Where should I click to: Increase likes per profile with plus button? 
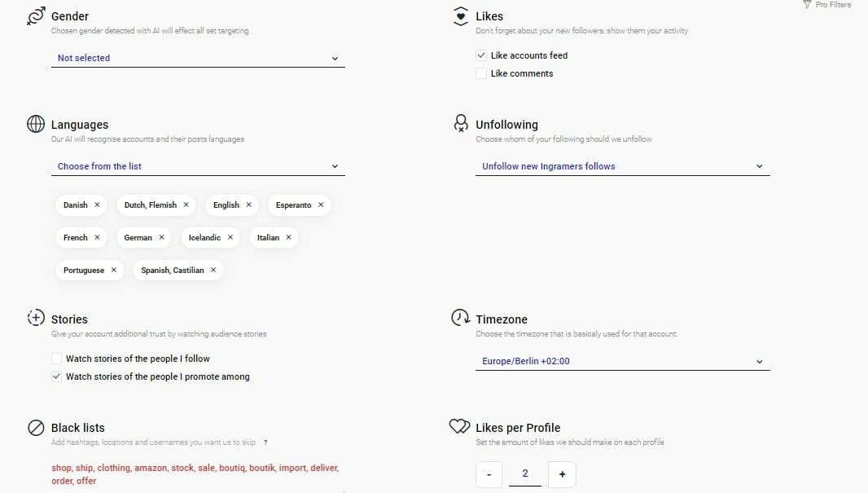pyautogui.click(x=562, y=474)
